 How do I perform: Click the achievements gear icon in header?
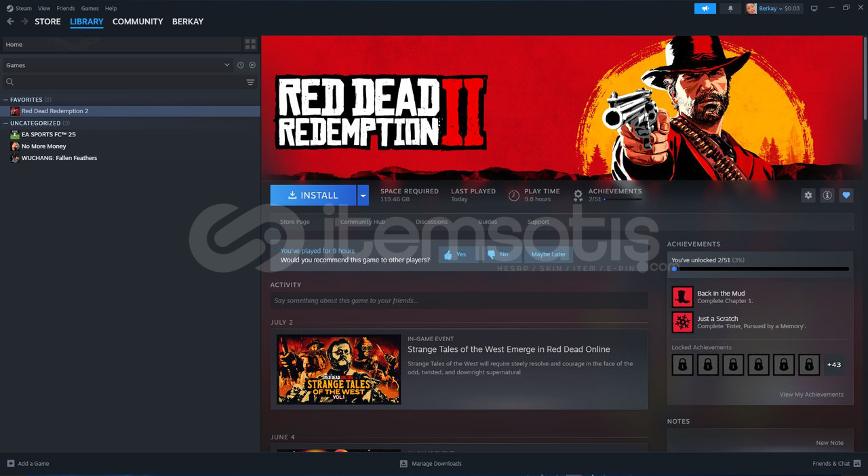click(578, 195)
